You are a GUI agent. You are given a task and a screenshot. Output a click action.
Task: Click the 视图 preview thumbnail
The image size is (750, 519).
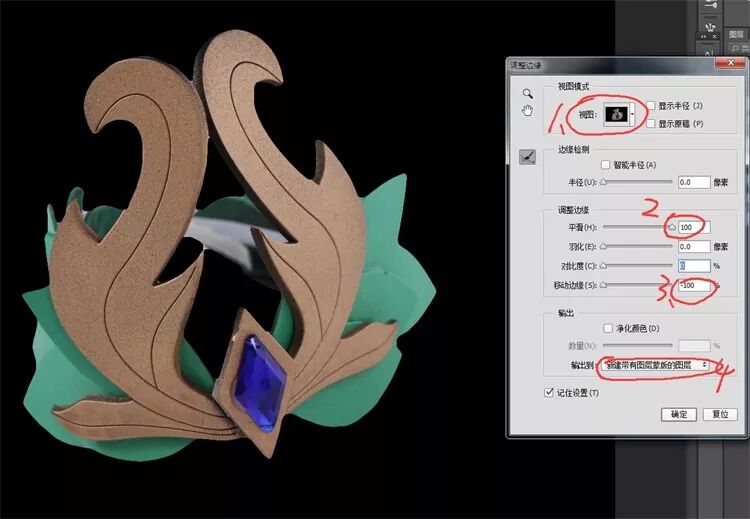pyautogui.click(x=616, y=114)
